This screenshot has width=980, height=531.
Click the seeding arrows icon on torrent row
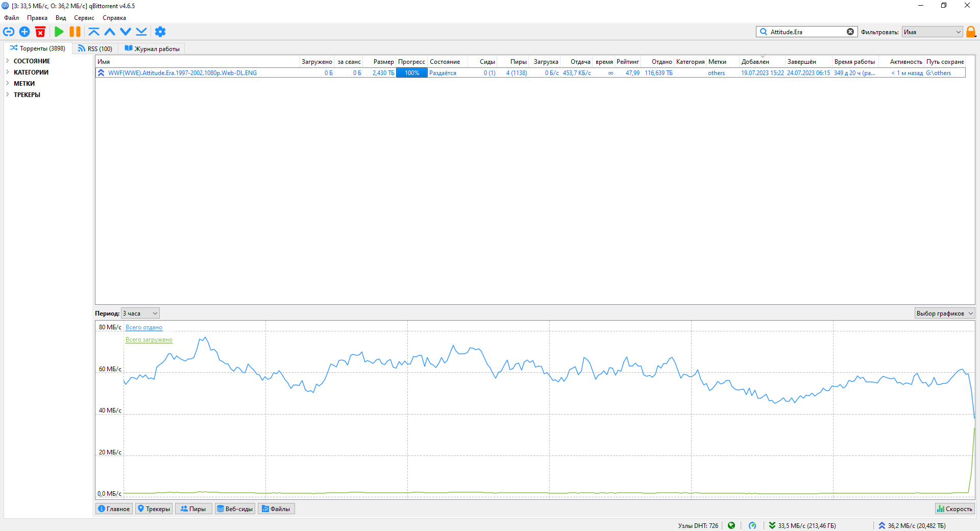click(x=101, y=73)
